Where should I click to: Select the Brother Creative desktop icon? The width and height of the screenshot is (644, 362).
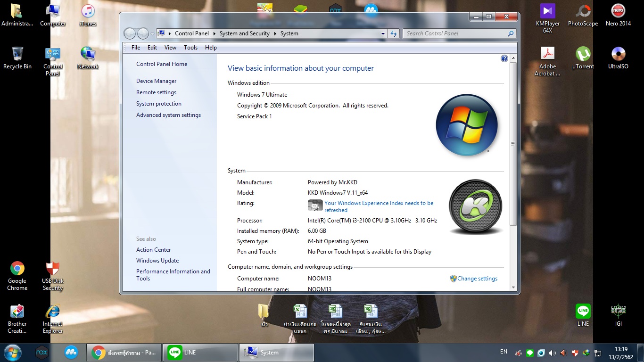click(17, 319)
